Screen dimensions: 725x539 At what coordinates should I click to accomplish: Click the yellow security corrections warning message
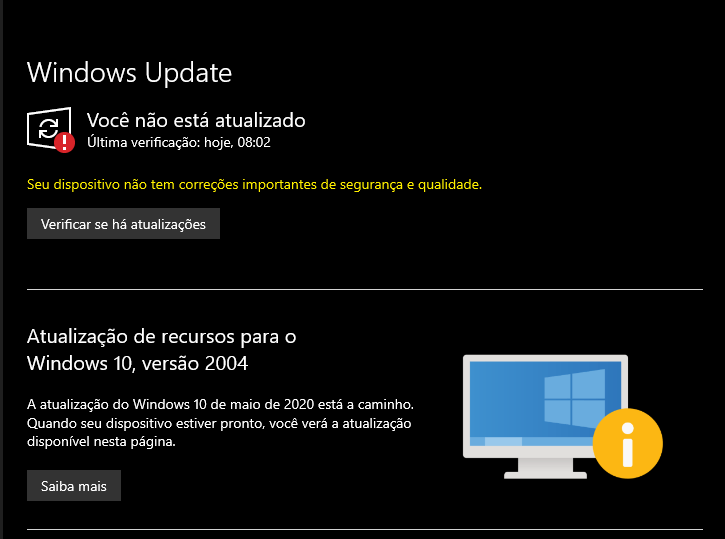254,184
